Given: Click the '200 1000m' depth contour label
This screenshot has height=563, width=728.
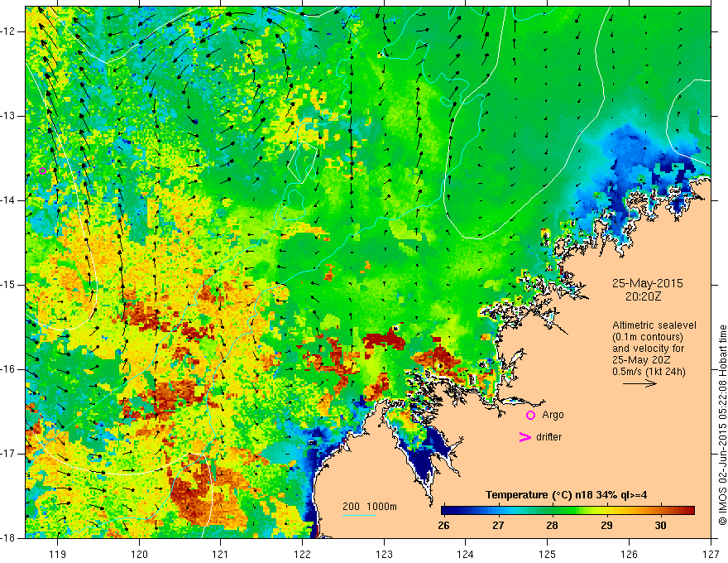Looking at the screenshot, I should coord(370,507).
